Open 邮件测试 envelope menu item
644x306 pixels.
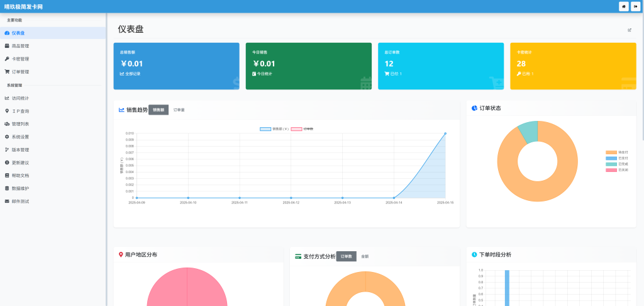[x=20, y=201]
